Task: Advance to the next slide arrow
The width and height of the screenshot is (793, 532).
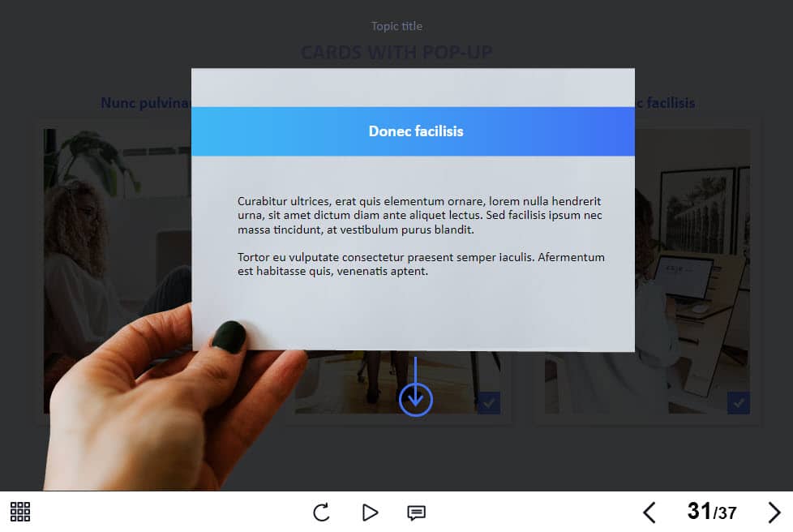Action: (774, 513)
